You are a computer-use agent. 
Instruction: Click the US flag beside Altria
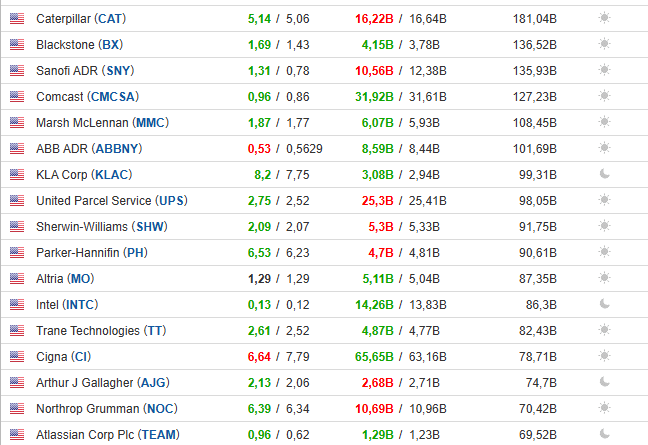[16, 278]
